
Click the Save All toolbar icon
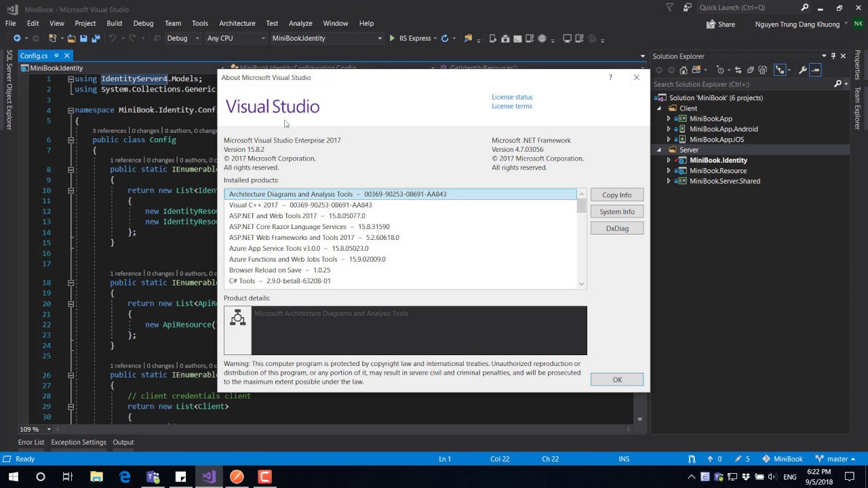tap(96, 39)
